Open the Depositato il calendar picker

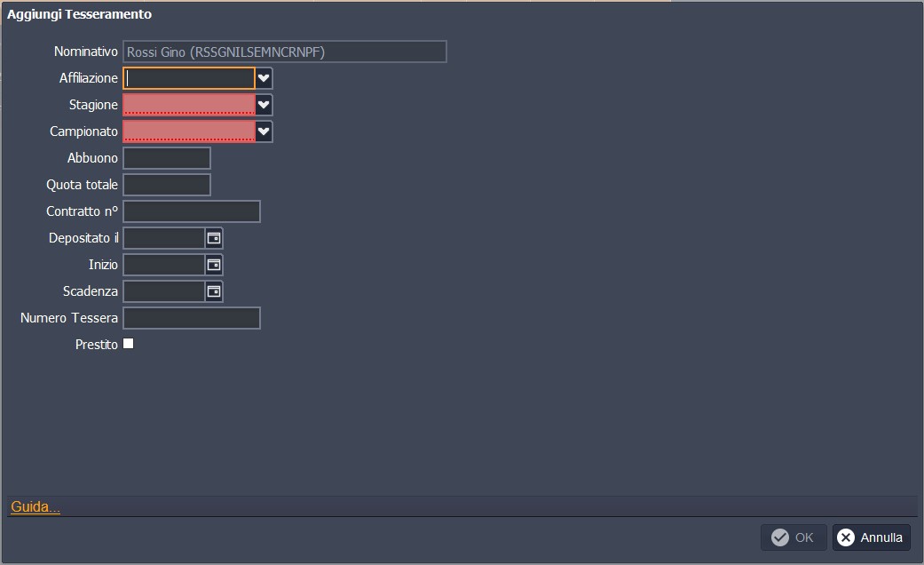click(213, 238)
